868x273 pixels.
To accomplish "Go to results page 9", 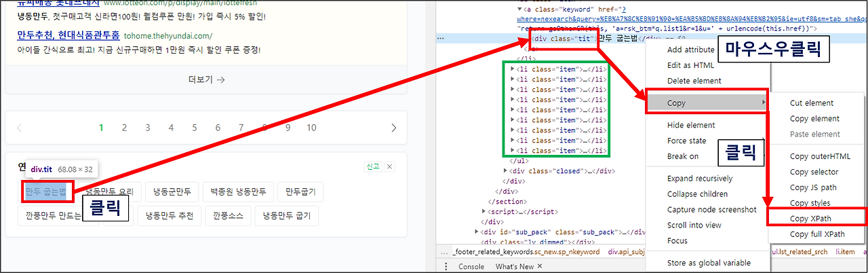I will tap(288, 128).
